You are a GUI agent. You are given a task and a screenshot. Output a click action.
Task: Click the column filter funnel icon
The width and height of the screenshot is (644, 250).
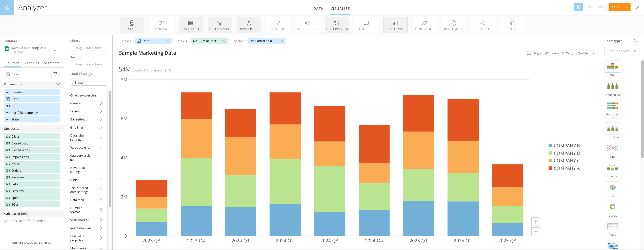pos(55,74)
